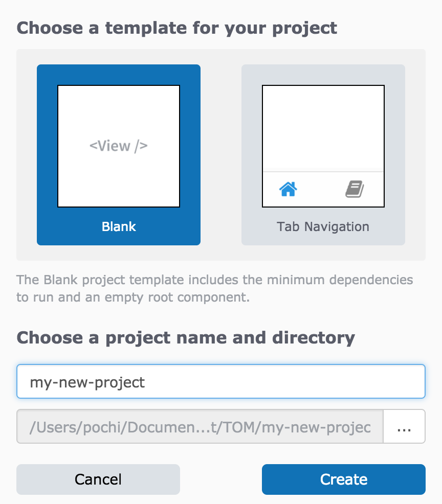Click the gray book icon in Tab Navigation preview
The height and width of the screenshot is (504, 442).
click(355, 190)
